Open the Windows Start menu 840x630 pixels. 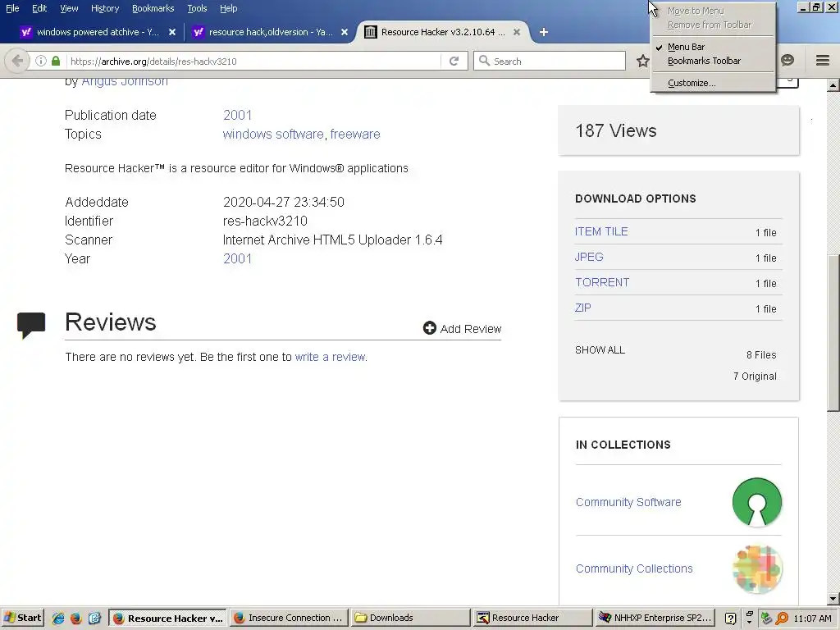click(22, 618)
